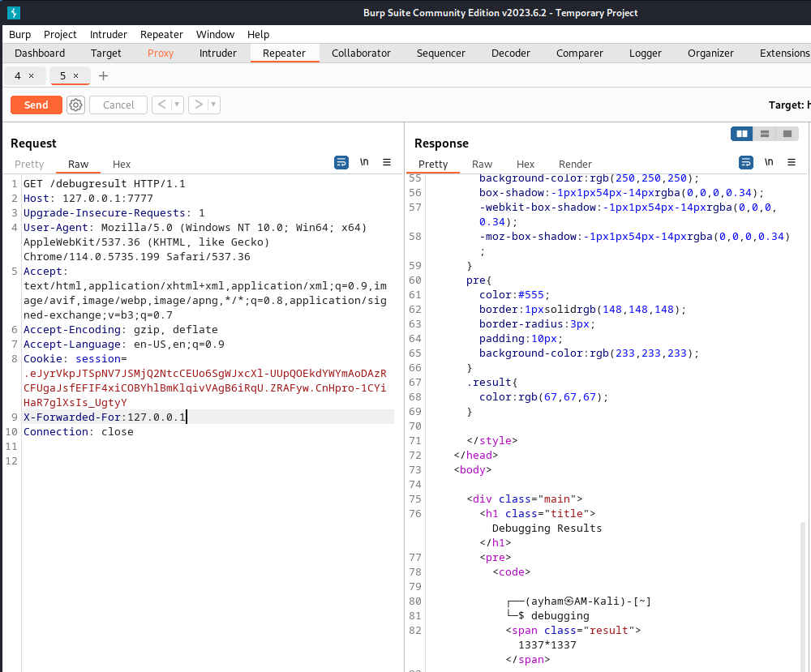Click the GET /debugresult request line
The width and height of the screenshot is (811, 672).
coord(104,183)
